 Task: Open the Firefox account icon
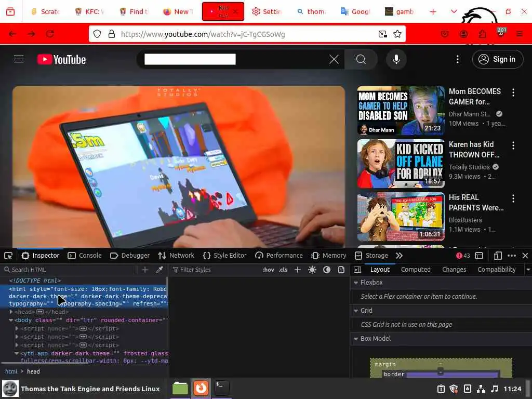[464, 34]
